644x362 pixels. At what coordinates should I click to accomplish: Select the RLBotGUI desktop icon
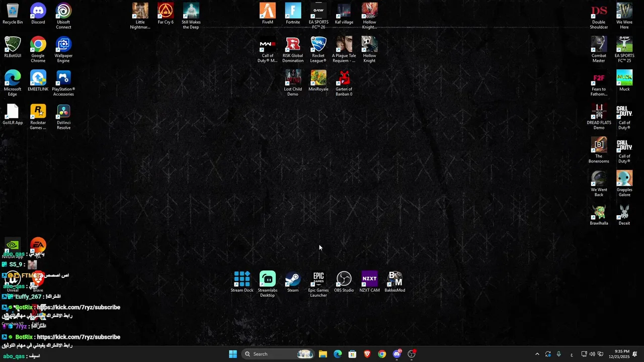(x=13, y=47)
